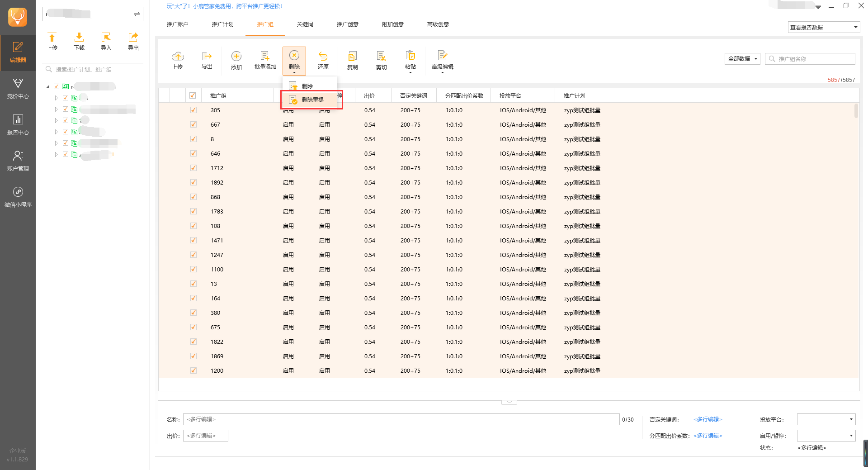Click the 导入 import icon
Screen dimensions: 868x470
(x=106, y=42)
